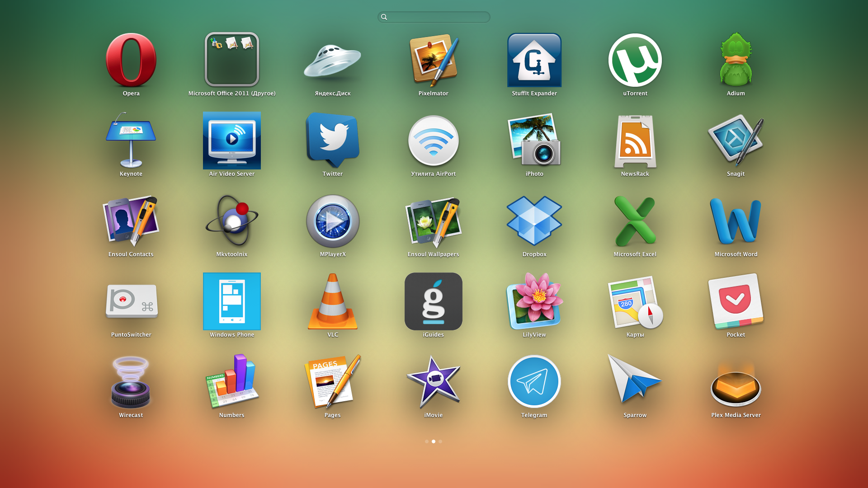Select second page dot indicator
This screenshot has height=488, width=868.
pos(434,441)
